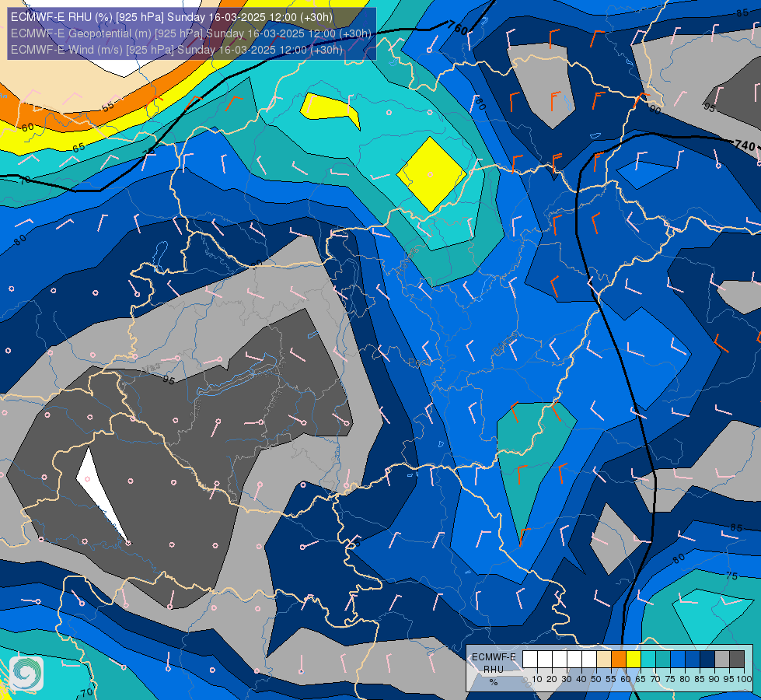Click the 55 humidity contour label near orange band
Image resolution: width=761 pixels, height=700 pixels.
coord(108,107)
